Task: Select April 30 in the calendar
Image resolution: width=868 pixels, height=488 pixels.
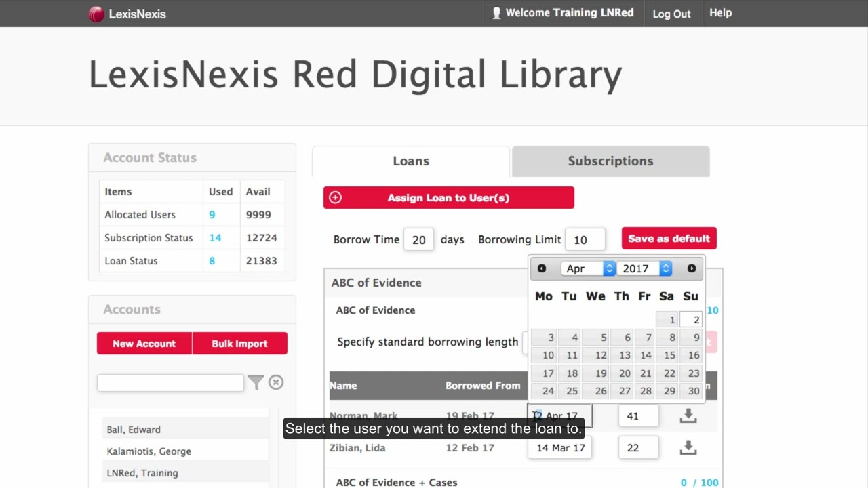Action: [691, 391]
